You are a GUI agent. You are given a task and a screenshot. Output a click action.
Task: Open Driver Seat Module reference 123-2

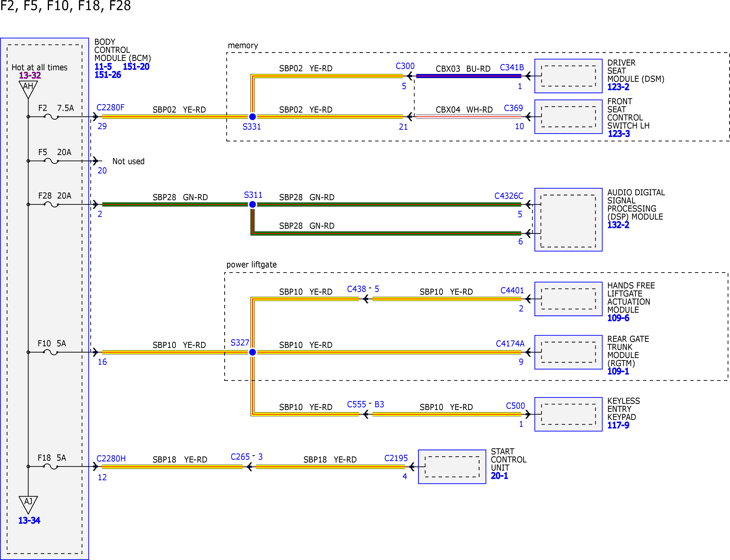pos(618,87)
